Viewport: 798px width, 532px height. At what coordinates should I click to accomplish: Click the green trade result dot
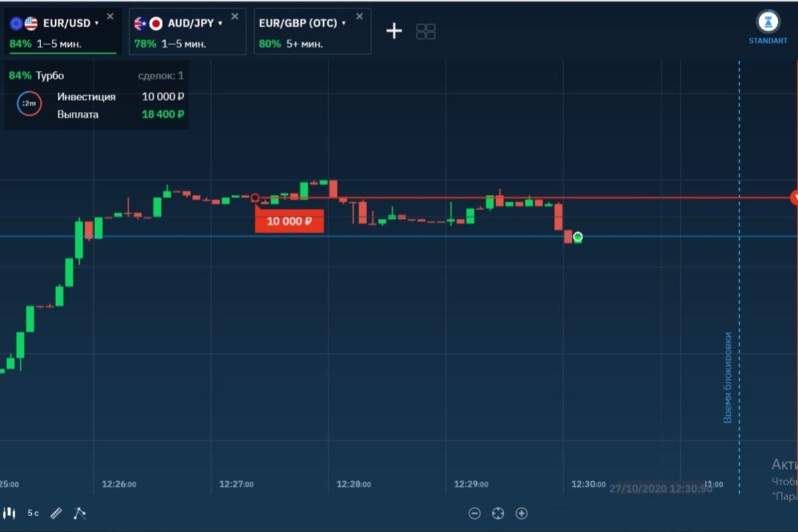[x=578, y=237]
